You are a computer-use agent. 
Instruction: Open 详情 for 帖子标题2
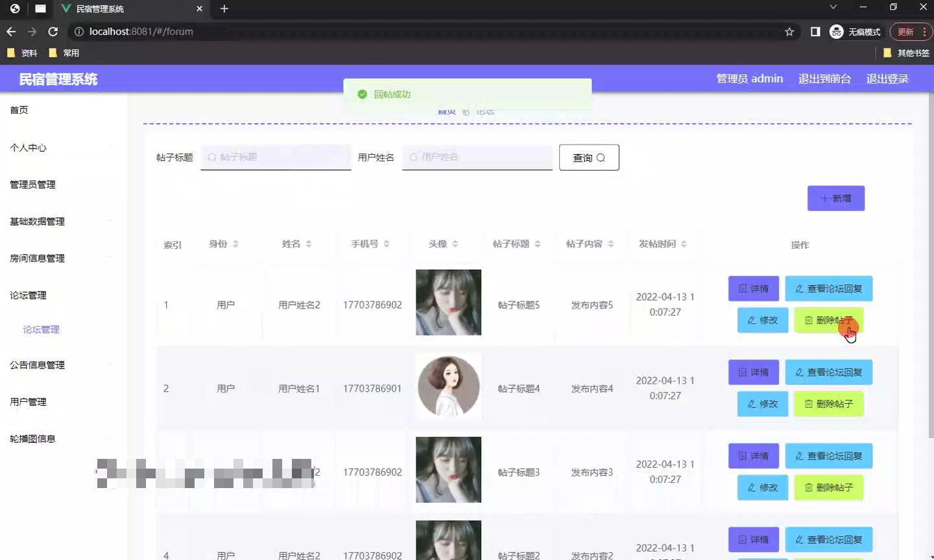(x=754, y=539)
